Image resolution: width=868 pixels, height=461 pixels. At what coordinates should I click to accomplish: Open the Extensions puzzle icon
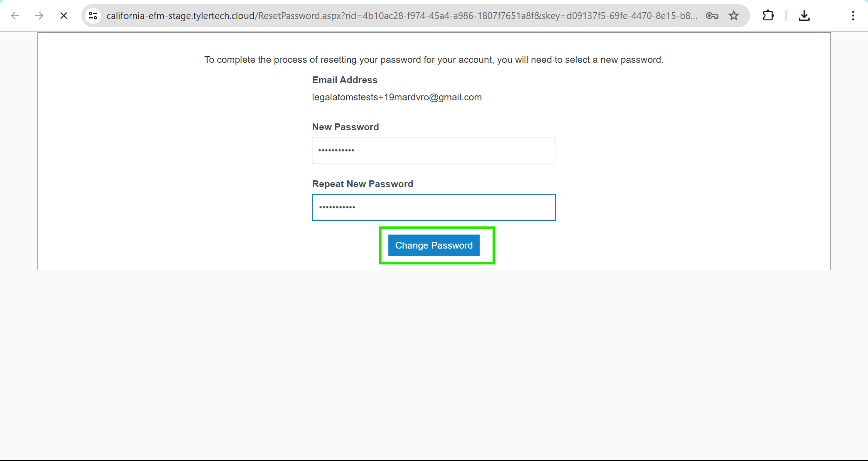click(768, 16)
